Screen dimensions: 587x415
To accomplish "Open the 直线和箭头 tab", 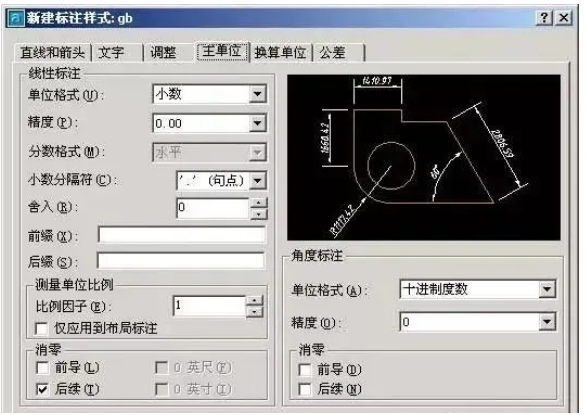I will tap(52, 52).
